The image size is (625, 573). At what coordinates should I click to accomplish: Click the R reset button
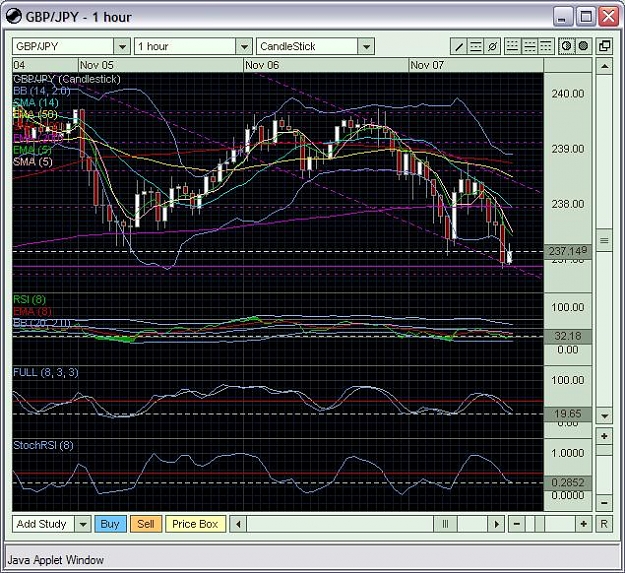click(x=604, y=524)
